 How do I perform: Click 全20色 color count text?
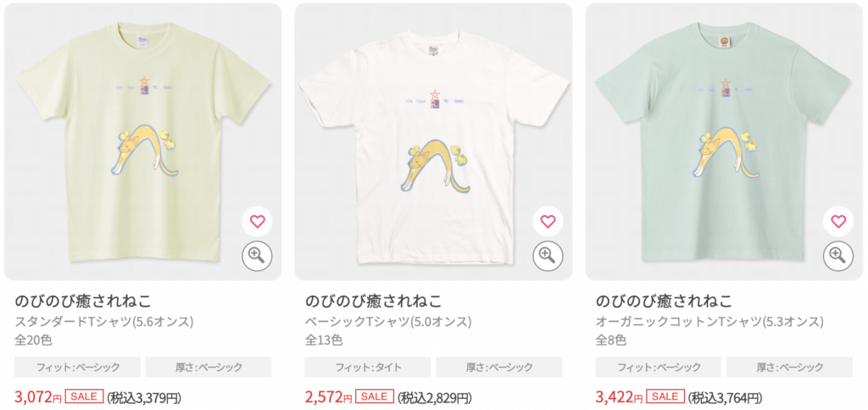(x=33, y=340)
